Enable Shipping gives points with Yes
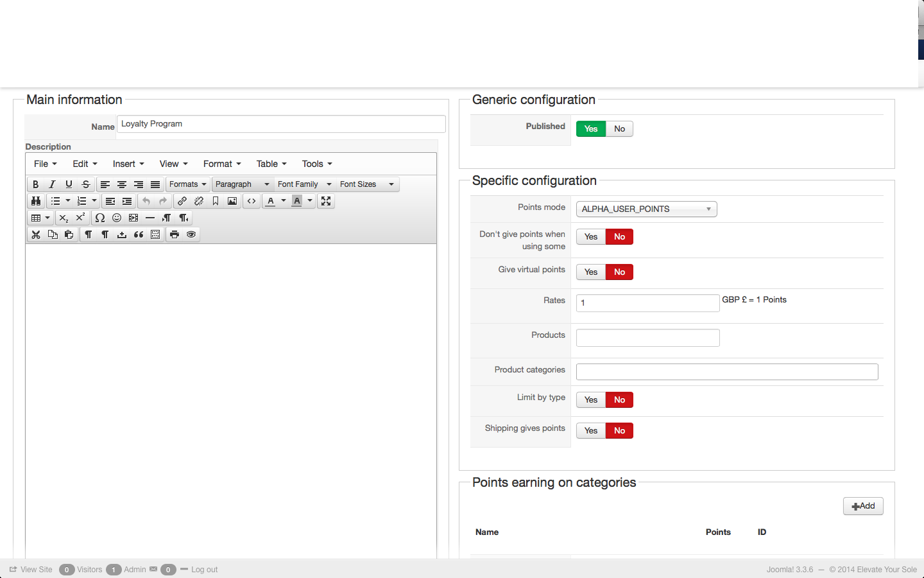Image resolution: width=924 pixels, height=578 pixels. [x=591, y=431]
